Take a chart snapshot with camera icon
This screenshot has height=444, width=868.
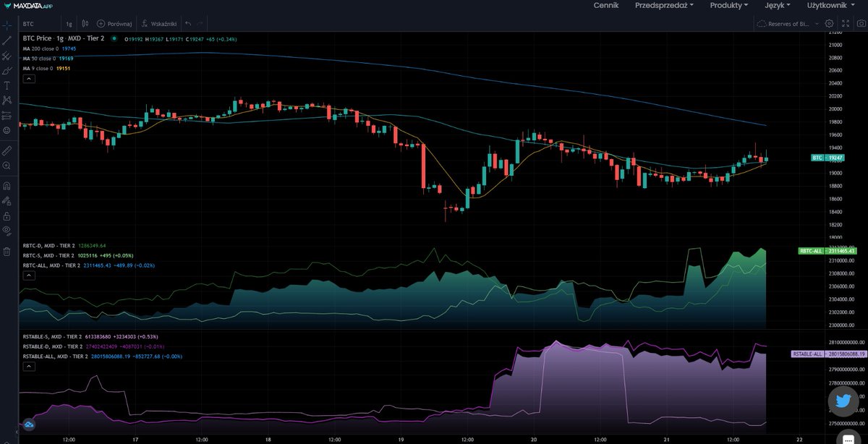click(860, 24)
